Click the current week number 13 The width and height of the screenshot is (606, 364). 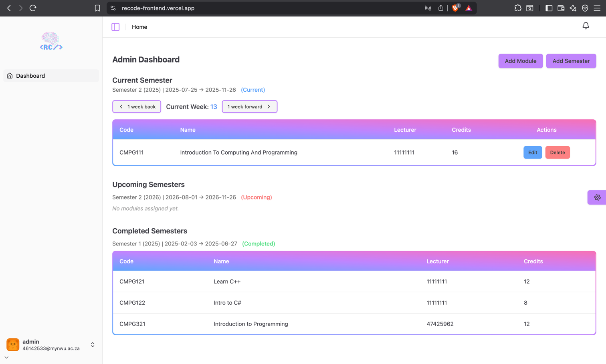tap(214, 107)
